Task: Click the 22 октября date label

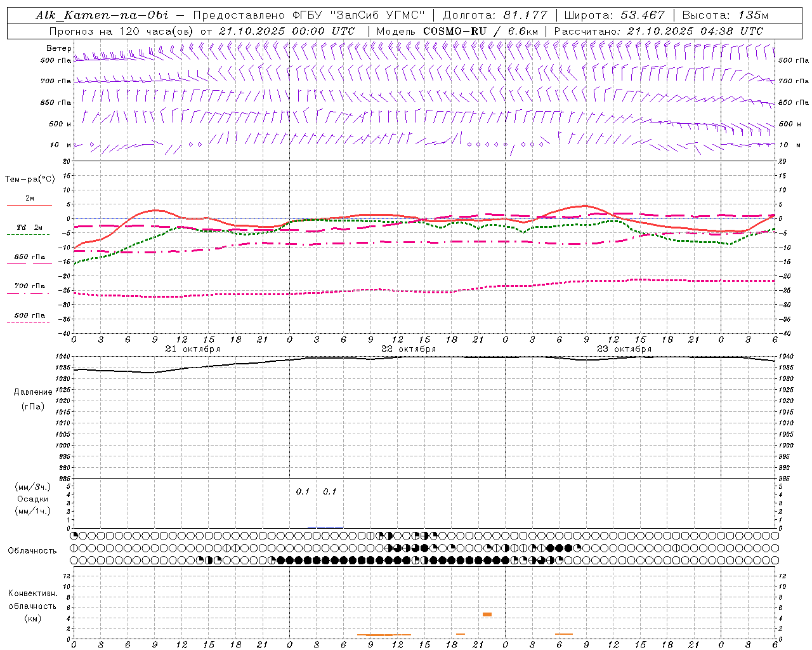Action: click(408, 349)
